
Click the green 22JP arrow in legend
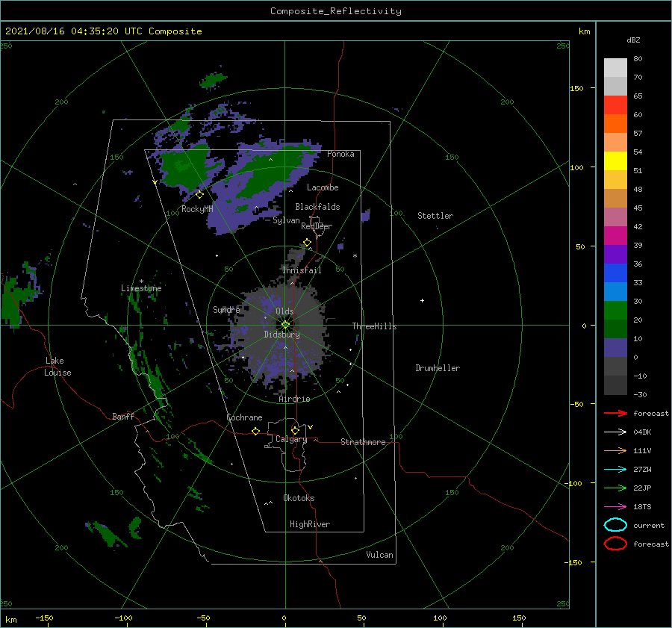coord(615,488)
